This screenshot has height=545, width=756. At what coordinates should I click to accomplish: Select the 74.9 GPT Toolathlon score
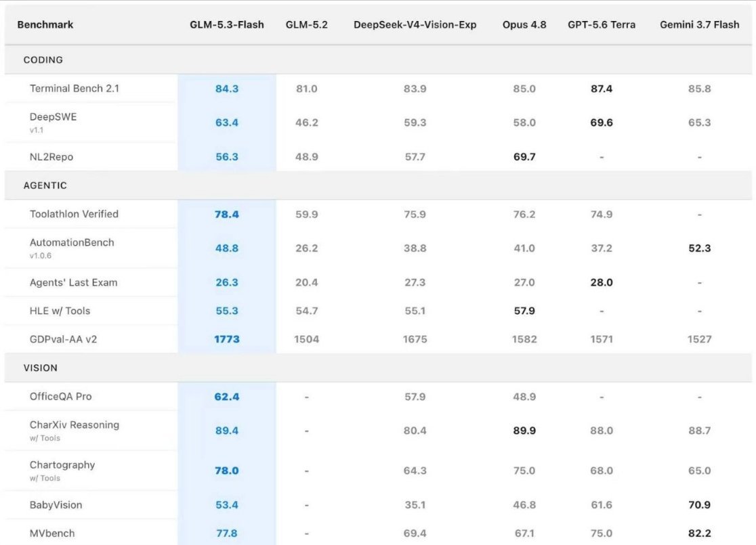point(602,214)
